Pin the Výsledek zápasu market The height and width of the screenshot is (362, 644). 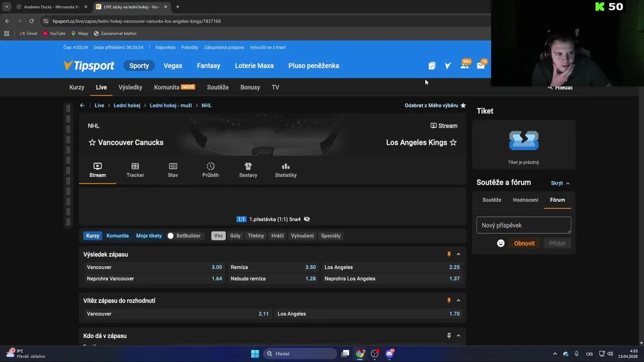pos(449,254)
